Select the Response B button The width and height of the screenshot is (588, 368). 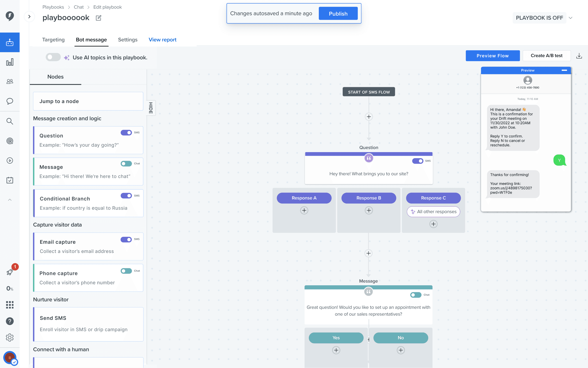pos(369,198)
